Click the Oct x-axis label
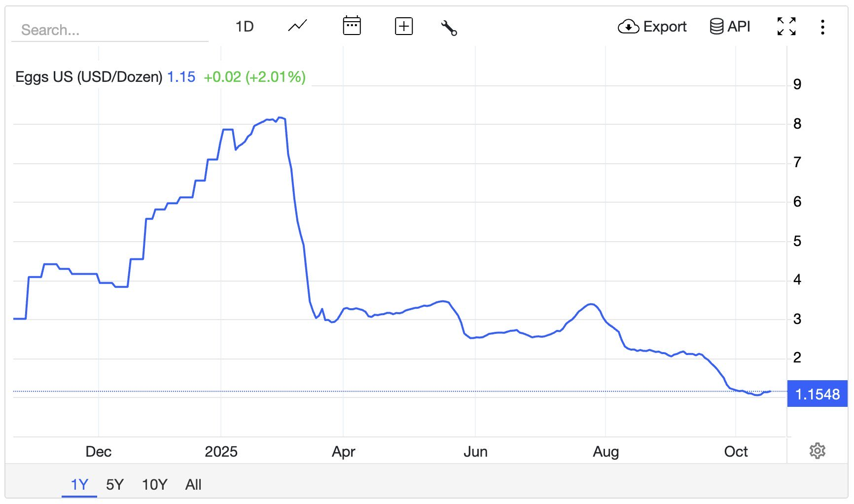 [x=736, y=452]
